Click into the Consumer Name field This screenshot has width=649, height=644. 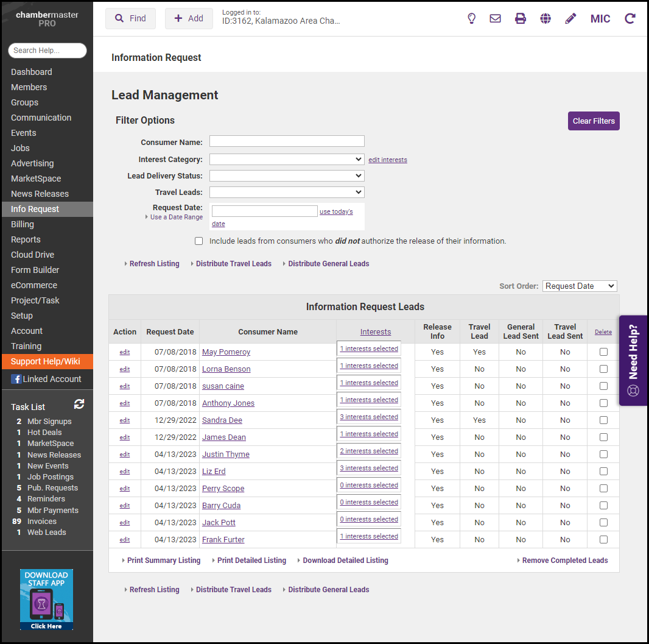tap(287, 141)
